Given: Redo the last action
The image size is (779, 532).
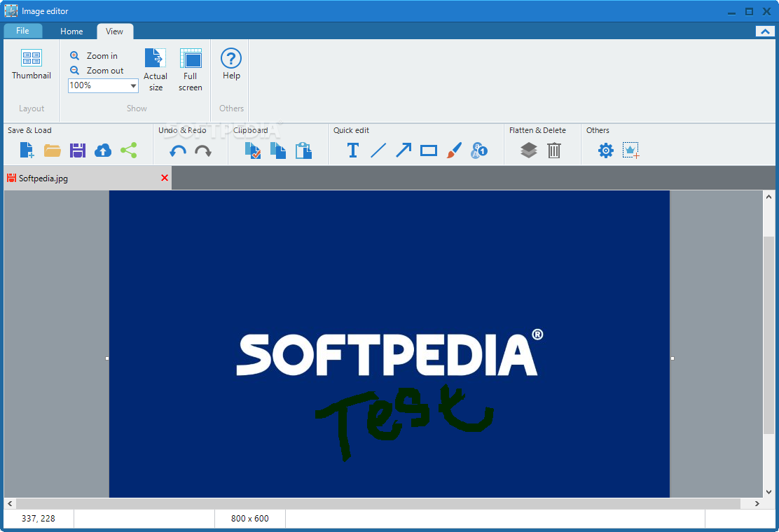Looking at the screenshot, I should 203,151.
